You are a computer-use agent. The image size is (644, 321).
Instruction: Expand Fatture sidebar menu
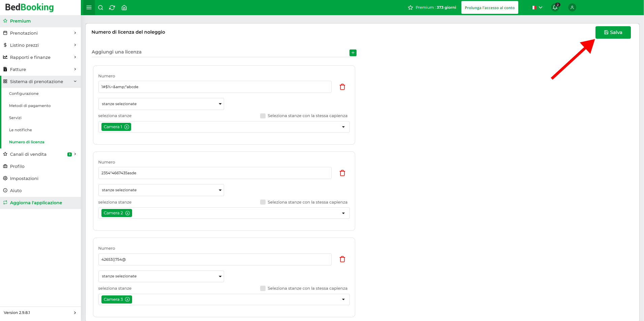pos(40,69)
